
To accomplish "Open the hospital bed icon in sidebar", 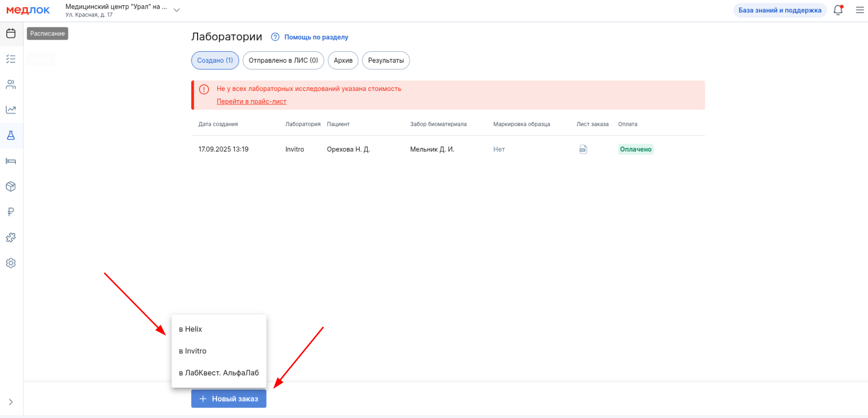I will (11, 161).
